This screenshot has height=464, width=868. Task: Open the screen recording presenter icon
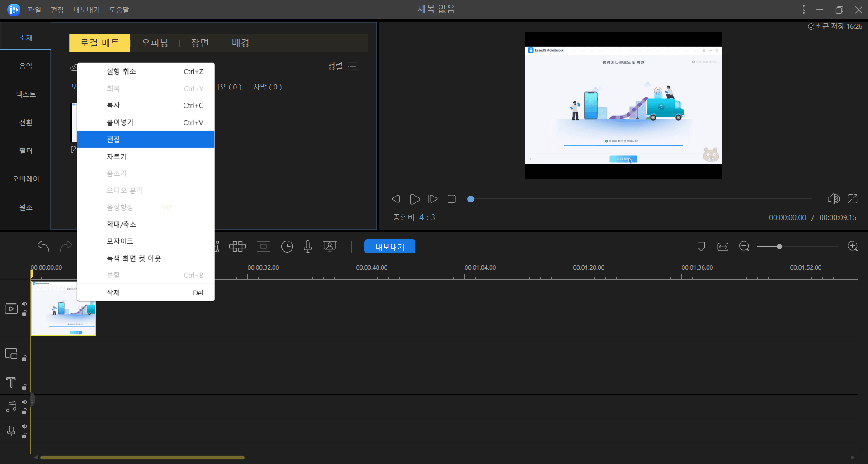coord(330,247)
